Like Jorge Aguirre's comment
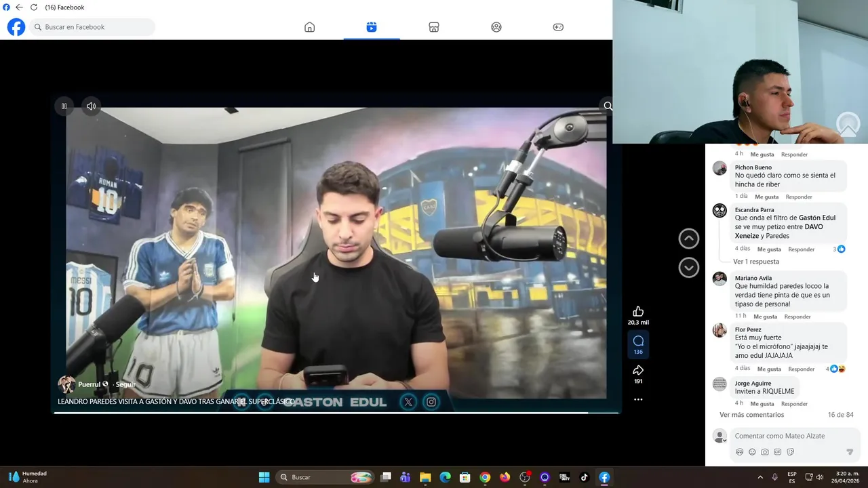Image resolution: width=868 pixels, height=488 pixels. point(762,403)
